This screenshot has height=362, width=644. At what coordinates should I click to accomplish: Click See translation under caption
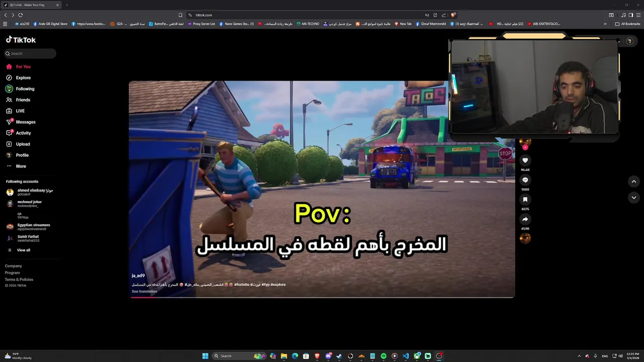click(x=144, y=292)
